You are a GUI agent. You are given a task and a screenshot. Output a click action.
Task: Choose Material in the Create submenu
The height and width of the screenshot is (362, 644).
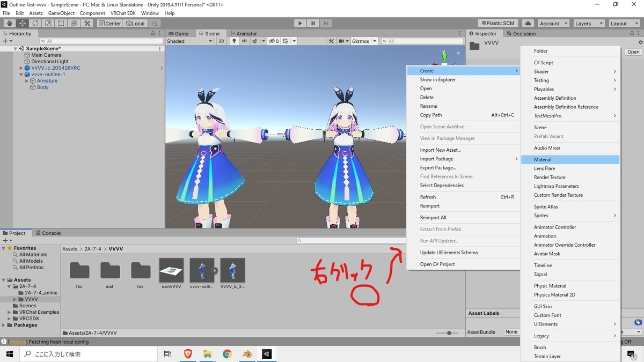click(570, 160)
